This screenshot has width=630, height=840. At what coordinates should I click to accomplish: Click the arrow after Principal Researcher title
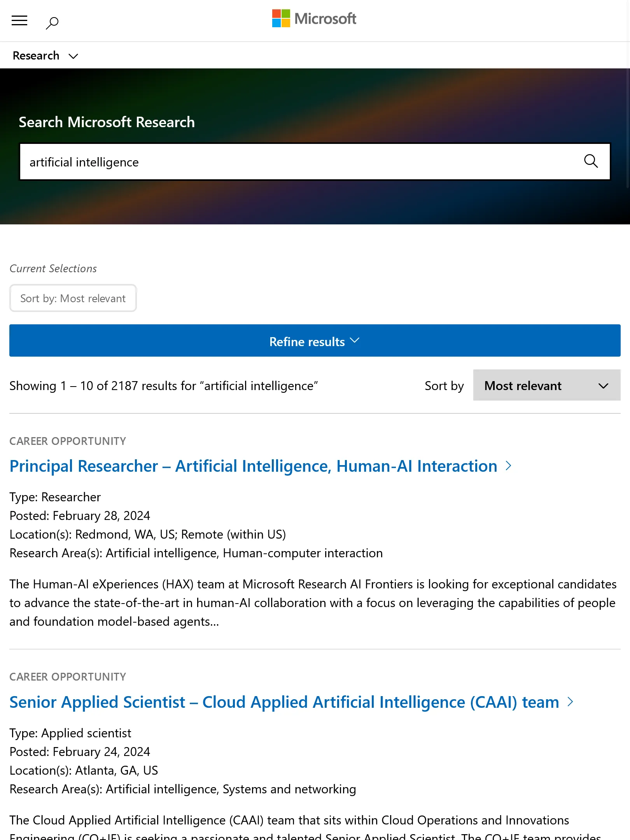click(x=508, y=465)
